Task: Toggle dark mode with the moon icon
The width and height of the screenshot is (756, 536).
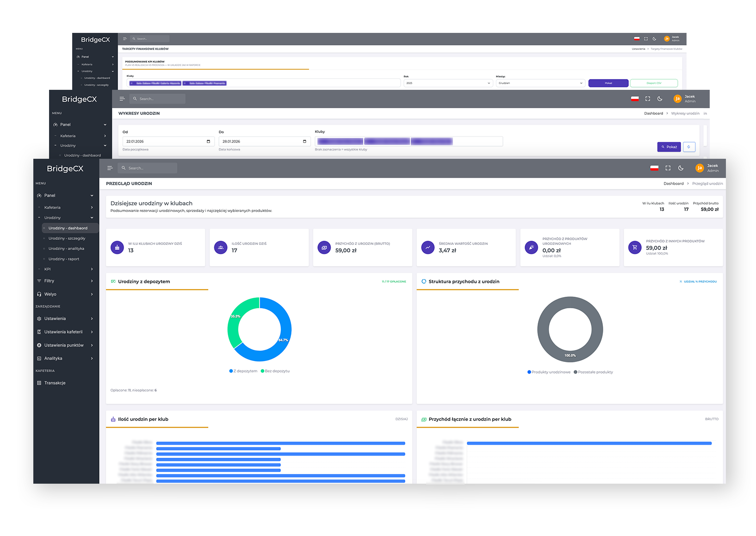Action: click(681, 168)
